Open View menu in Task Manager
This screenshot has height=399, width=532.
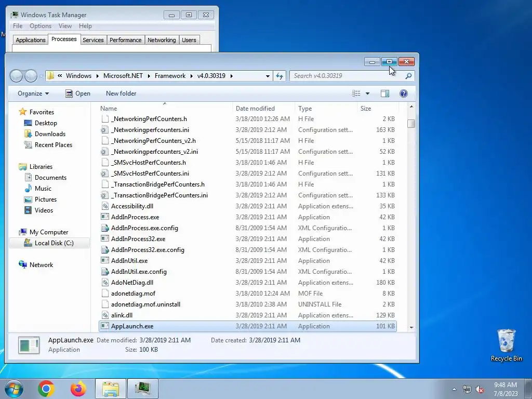tap(65, 26)
